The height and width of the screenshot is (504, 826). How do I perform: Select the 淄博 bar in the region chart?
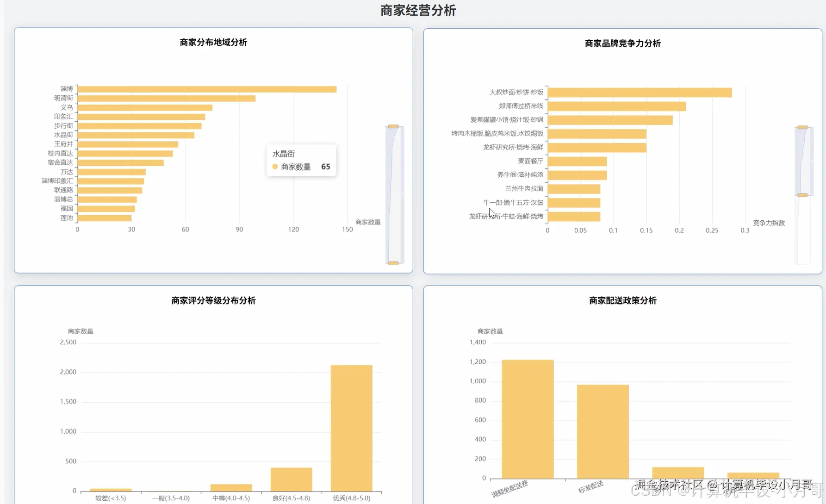click(207, 89)
